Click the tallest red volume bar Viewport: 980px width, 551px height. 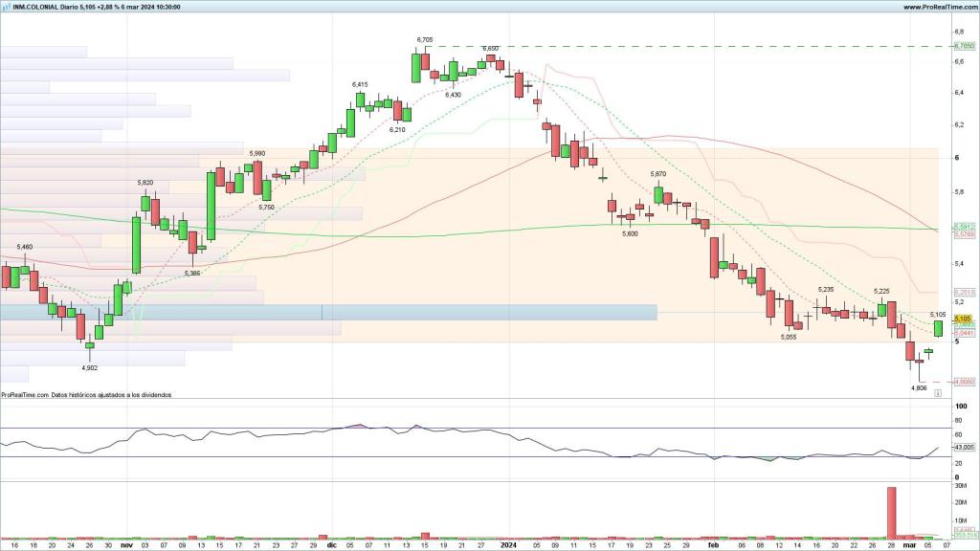(891, 513)
